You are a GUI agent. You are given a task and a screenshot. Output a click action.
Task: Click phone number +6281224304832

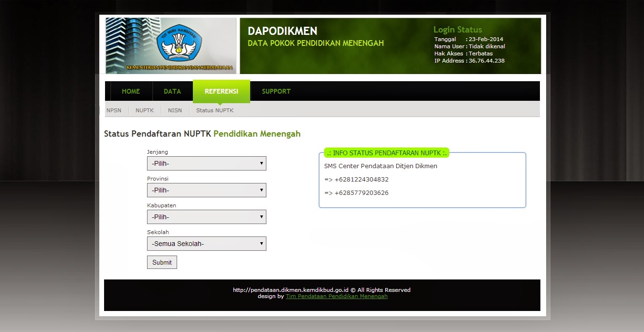[x=361, y=180]
